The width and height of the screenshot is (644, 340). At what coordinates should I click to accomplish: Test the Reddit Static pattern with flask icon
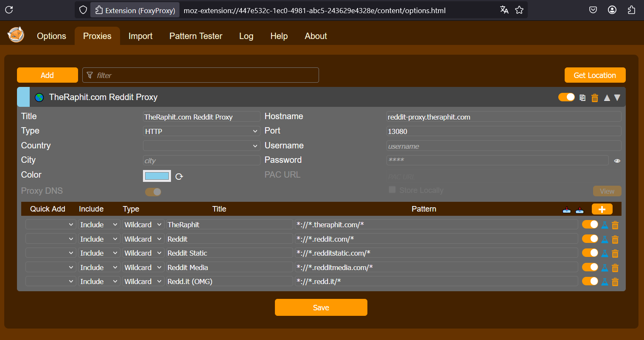(605, 254)
